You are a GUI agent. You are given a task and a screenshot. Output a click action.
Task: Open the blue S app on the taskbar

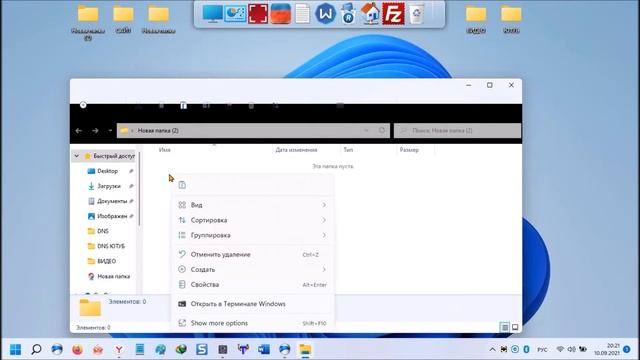point(202,349)
